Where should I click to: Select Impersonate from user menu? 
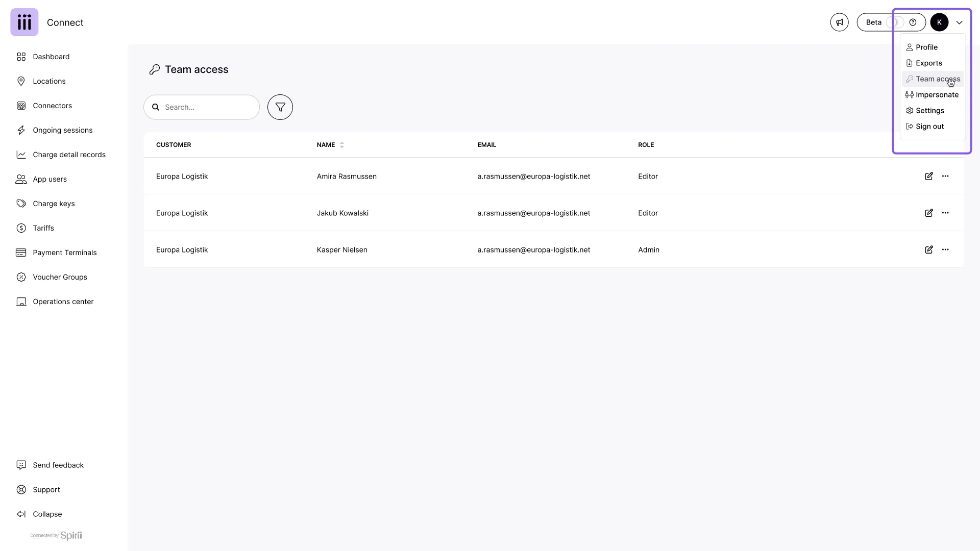coord(937,95)
